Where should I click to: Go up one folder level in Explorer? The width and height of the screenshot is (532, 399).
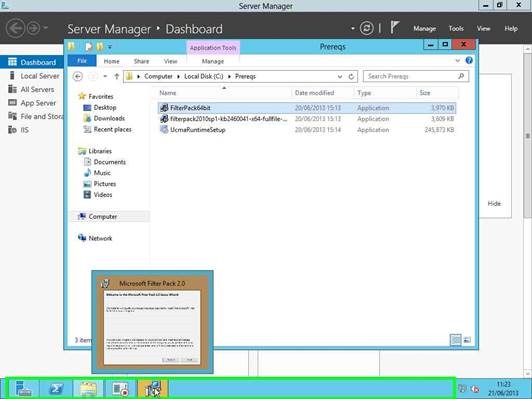[116, 76]
